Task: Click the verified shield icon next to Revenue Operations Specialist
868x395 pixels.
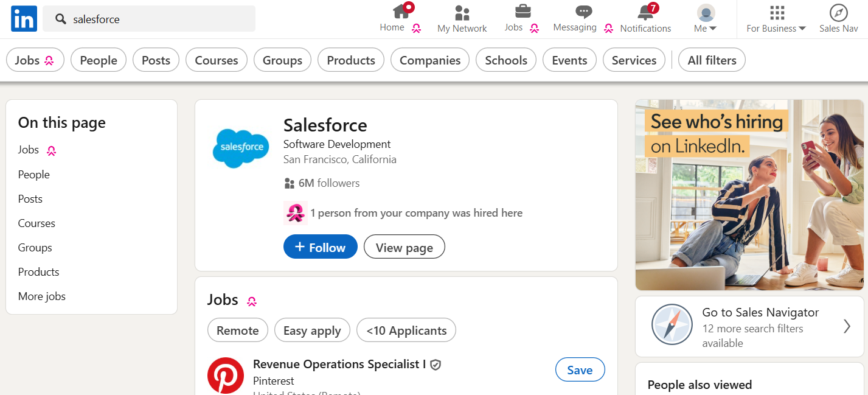Action: (436, 365)
